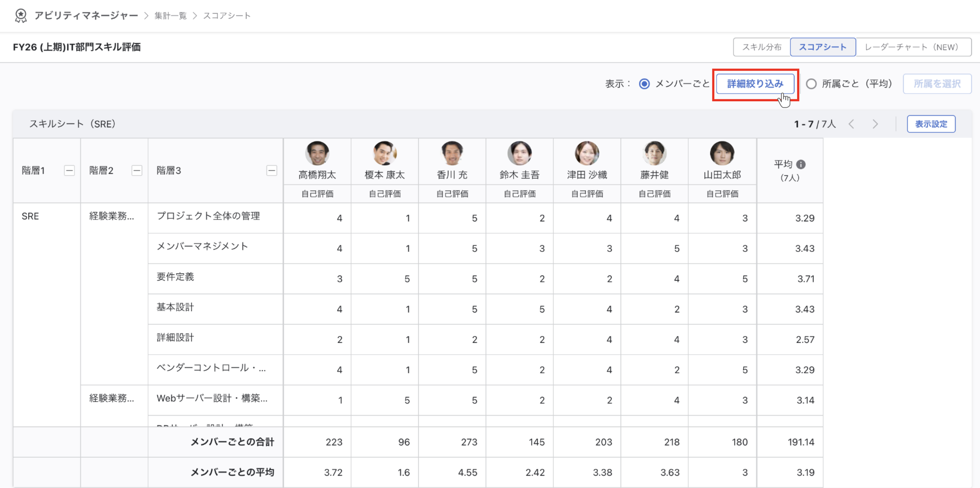Open the 表示設定 button

(x=931, y=124)
